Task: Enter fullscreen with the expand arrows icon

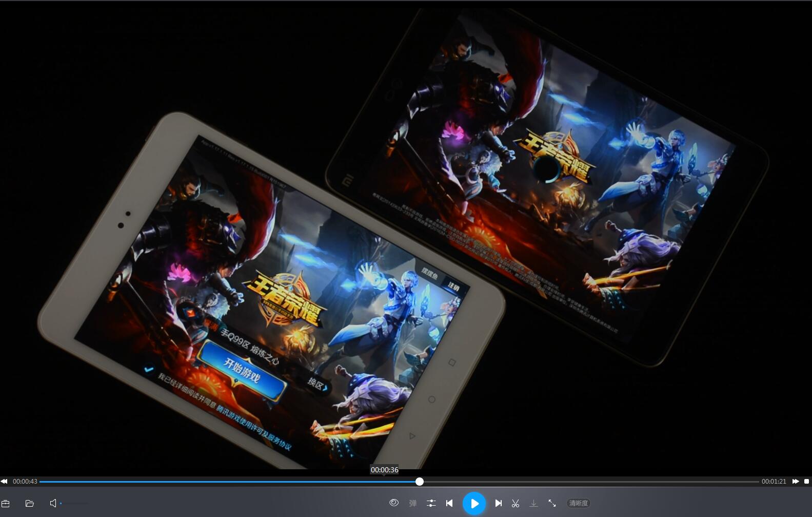Action: click(552, 504)
